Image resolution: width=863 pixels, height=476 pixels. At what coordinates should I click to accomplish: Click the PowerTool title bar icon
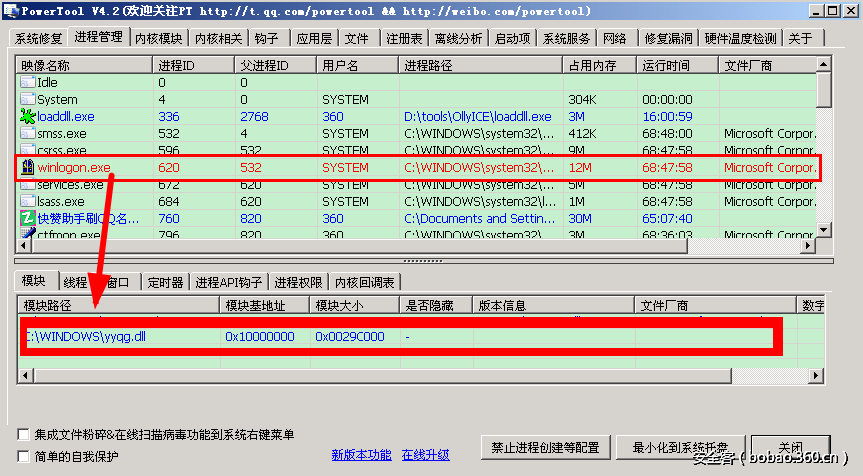(9, 10)
